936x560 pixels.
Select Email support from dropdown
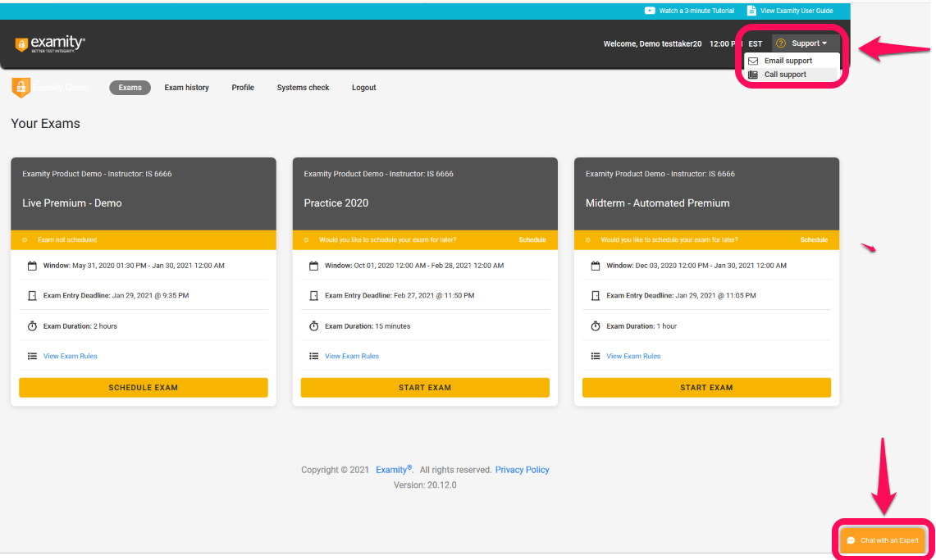tap(792, 61)
